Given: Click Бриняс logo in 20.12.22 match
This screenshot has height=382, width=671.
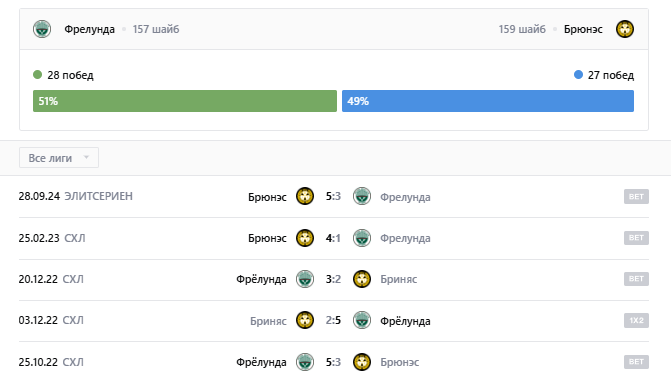Looking at the screenshot, I should [x=362, y=279].
